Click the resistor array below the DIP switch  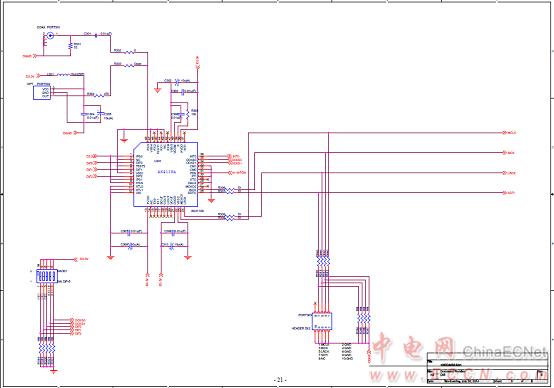(47, 349)
